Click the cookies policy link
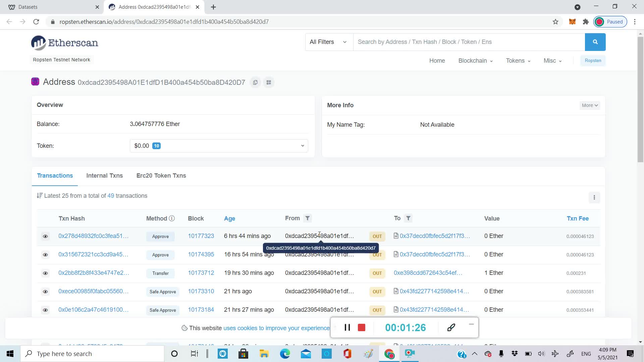The image size is (644, 362). 276,328
